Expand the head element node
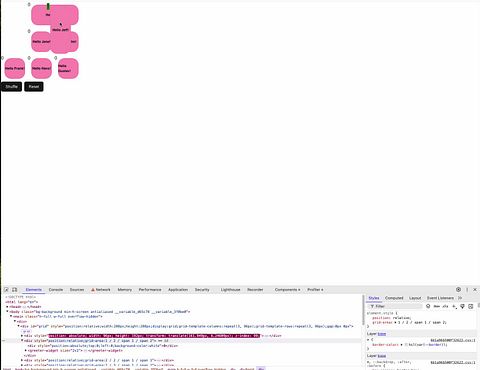480x370 pixels. (x=7, y=307)
